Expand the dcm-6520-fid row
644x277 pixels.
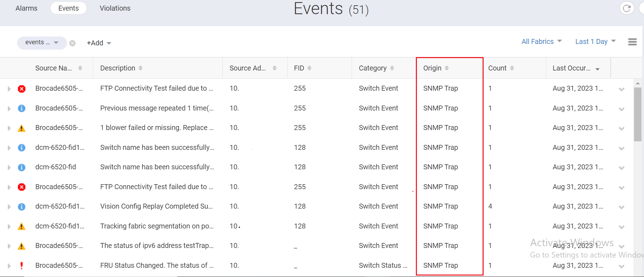click(x=9, y=167)
